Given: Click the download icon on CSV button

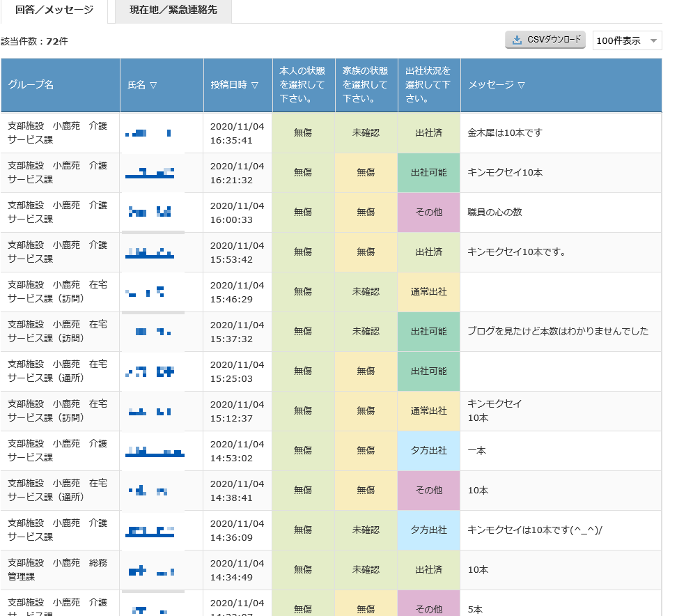Looking at the screenshot, I should 517,40.
